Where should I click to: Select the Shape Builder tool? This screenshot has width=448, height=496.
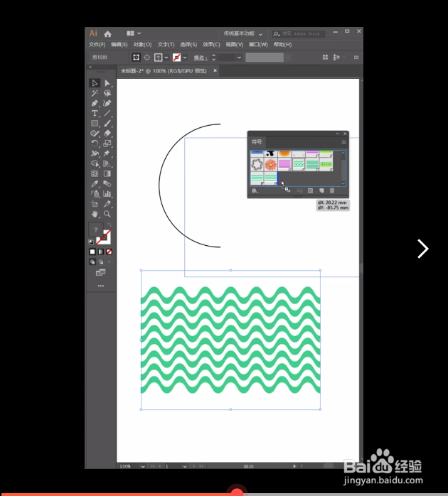pyautogui.click(x=95, y=163)
